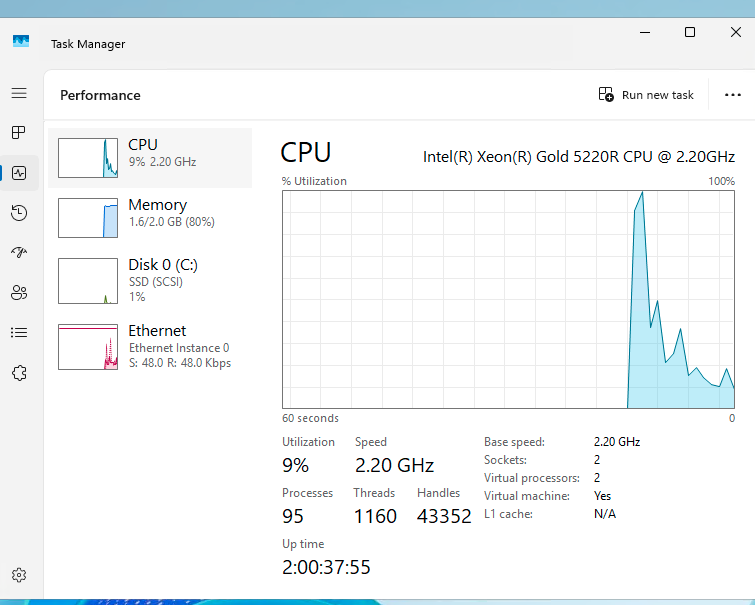This screenshot has width=755, height=605.
Task: Click the Memory mini graph thumbnail
Action: pyautogui.click(x=88, y=218)
